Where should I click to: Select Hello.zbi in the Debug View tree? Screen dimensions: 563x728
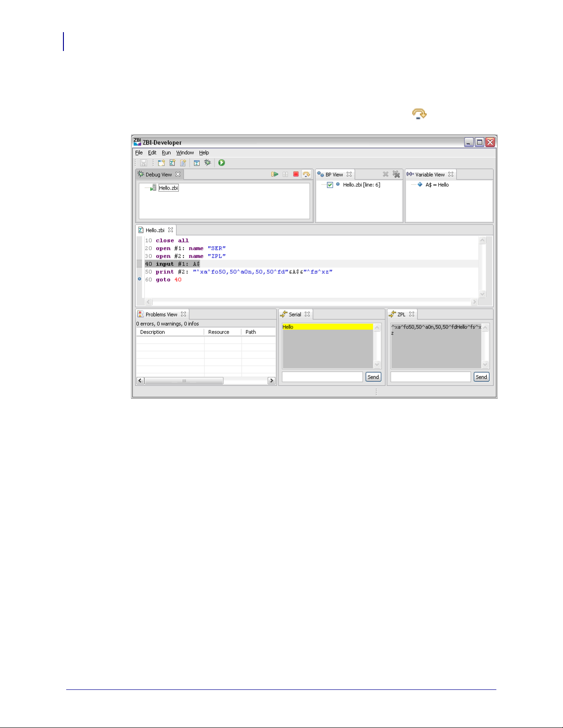[x=169, y=188]
